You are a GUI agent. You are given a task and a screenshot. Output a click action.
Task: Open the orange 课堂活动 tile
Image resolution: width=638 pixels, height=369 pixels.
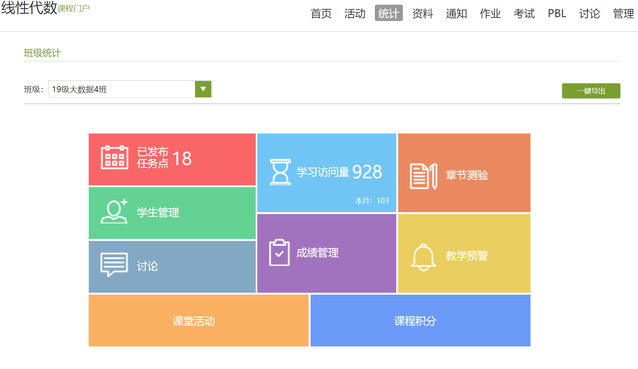(x=199, y=321)
